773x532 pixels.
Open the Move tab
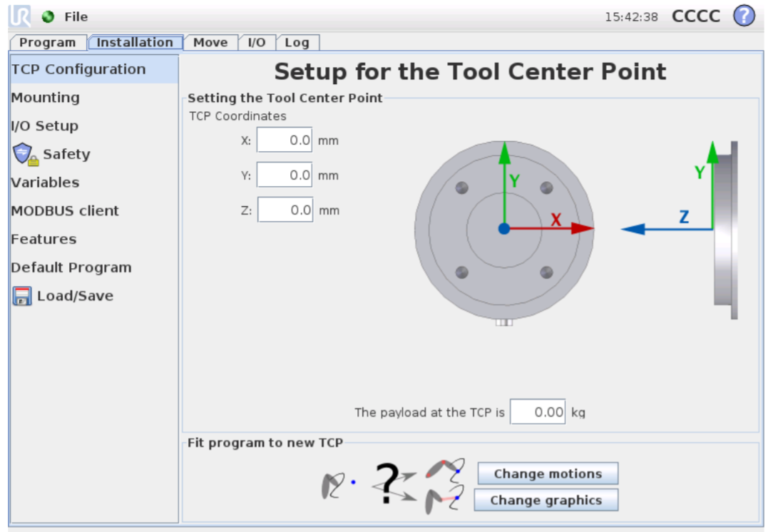(210, 42)
